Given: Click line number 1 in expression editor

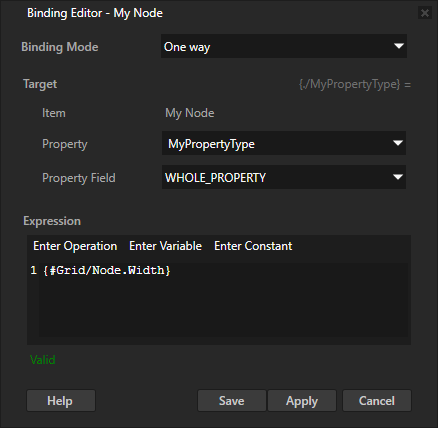Looking at the screenshot, I should pos(33,270).
